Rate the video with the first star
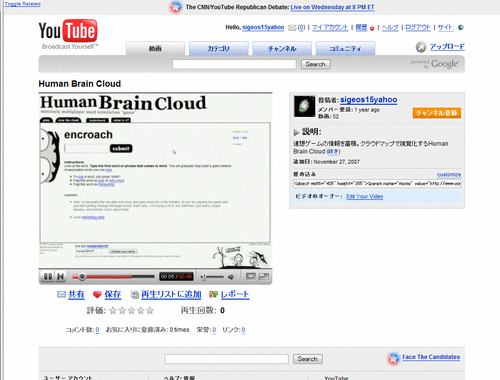 point(113,311)
